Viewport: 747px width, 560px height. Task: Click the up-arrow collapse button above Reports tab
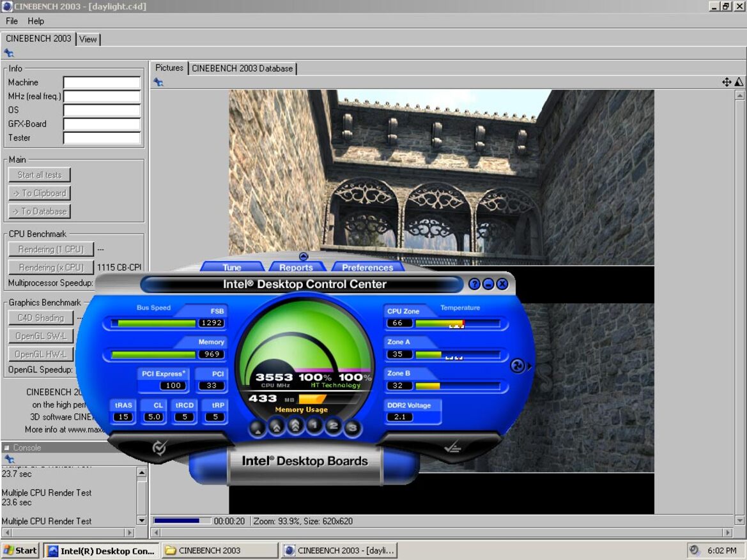pos(304,257)
